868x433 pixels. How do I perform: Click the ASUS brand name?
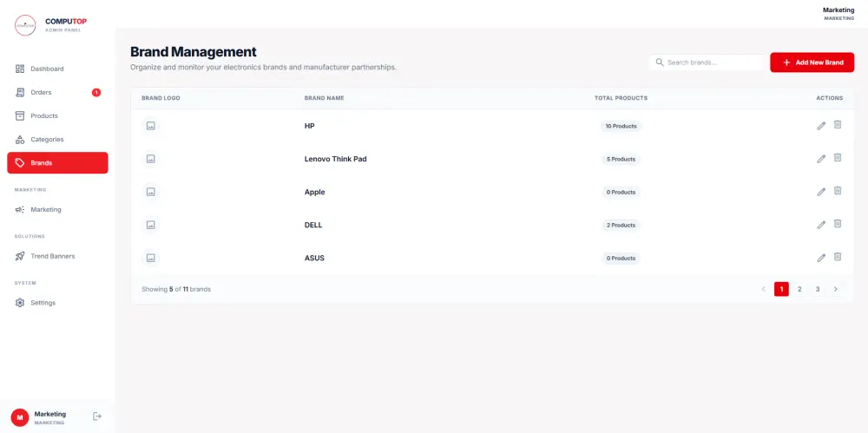coord(314,258)
